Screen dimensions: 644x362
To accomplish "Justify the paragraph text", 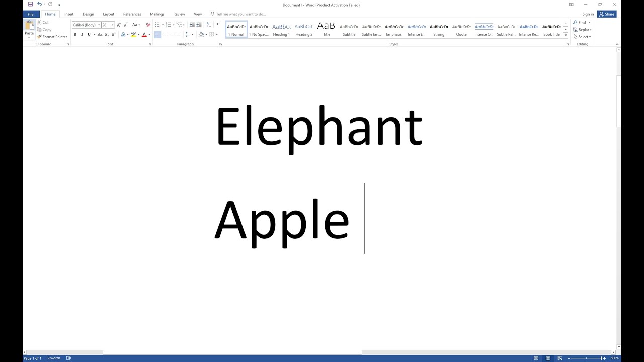I will [178, 35].
